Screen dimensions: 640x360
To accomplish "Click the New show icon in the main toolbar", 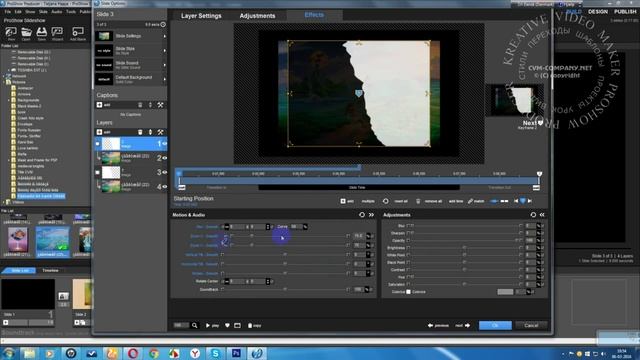I will click(x=11, y=32).
